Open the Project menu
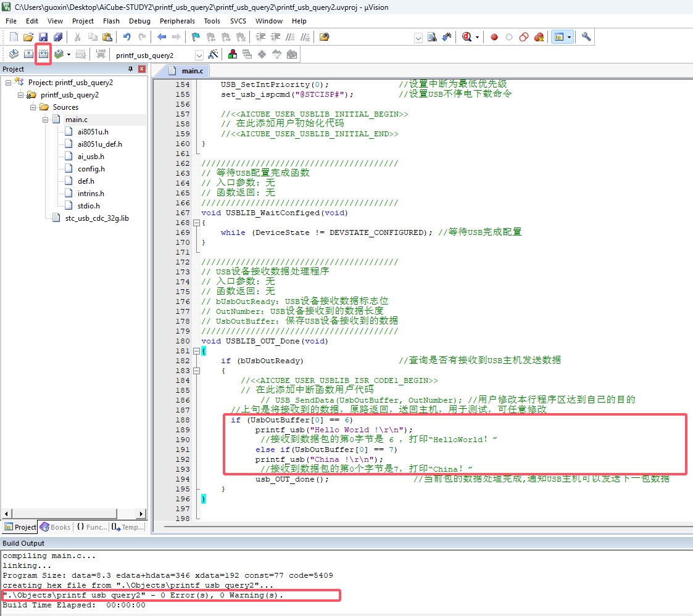Viewport: 693px width, 616px height. [x=83, y=21]
